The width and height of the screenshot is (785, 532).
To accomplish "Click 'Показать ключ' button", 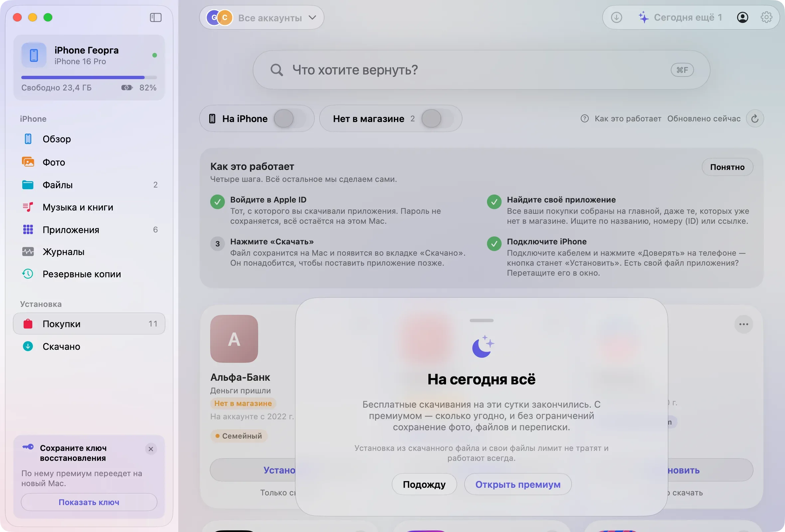I will coord(89,503).
